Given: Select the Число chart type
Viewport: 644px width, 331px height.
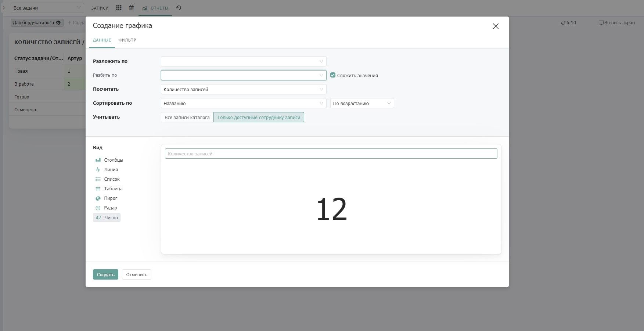Looking at the screenshot, I should click(x=107, y=217).
